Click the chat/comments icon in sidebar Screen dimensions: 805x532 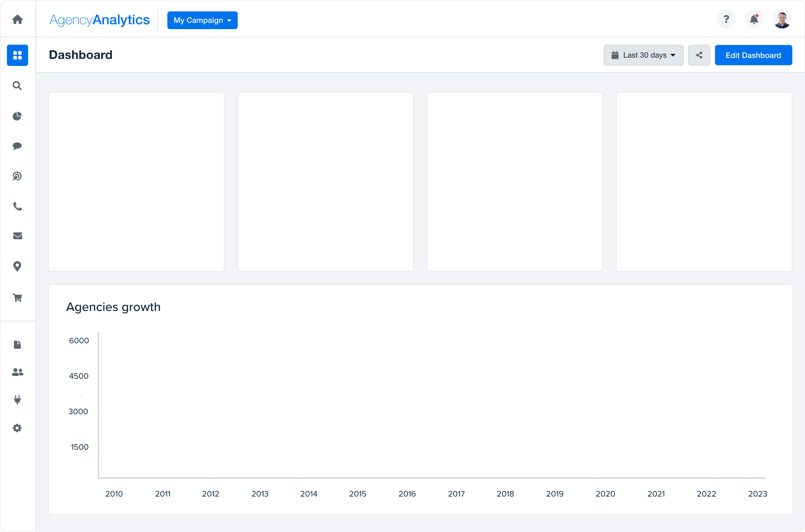(x=17, y=146)
